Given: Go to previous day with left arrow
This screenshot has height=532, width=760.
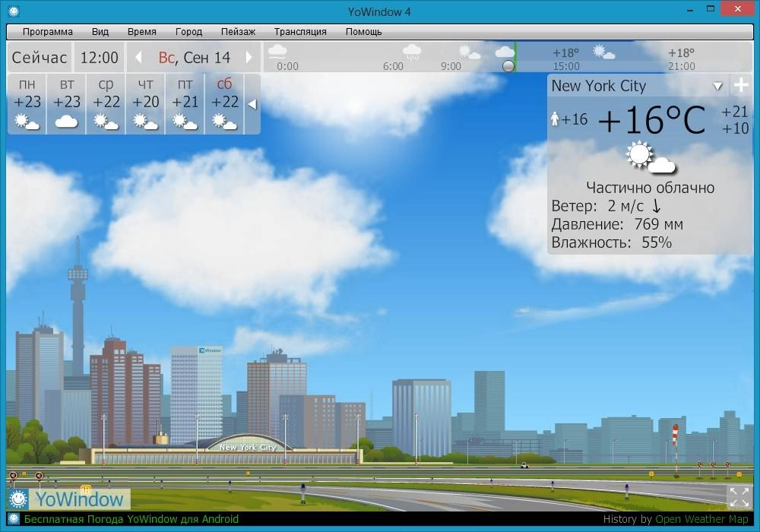Looking at the screenshot, I should [138, 58].
